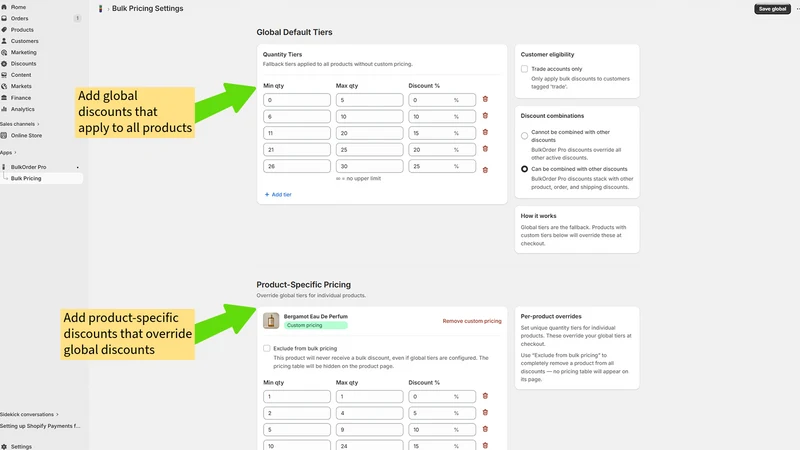Click global Max qty field showing 30
This screenshot has width=800, height=450.
369,166
